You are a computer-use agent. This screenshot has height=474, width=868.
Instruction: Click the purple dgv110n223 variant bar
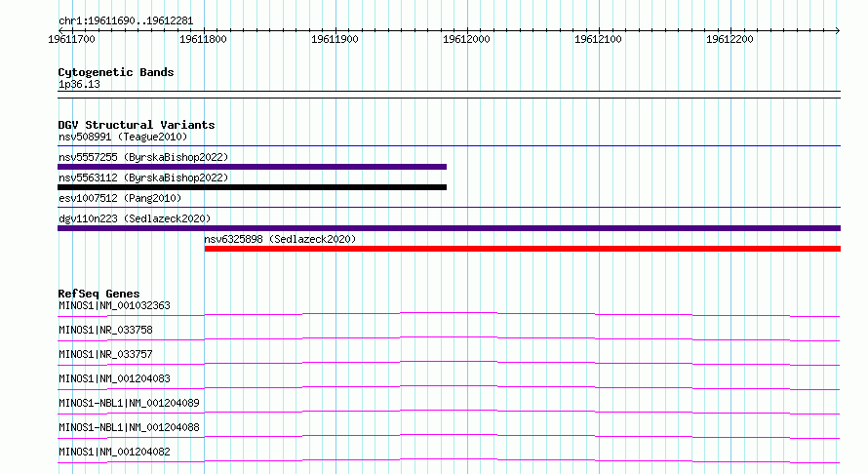449,228
